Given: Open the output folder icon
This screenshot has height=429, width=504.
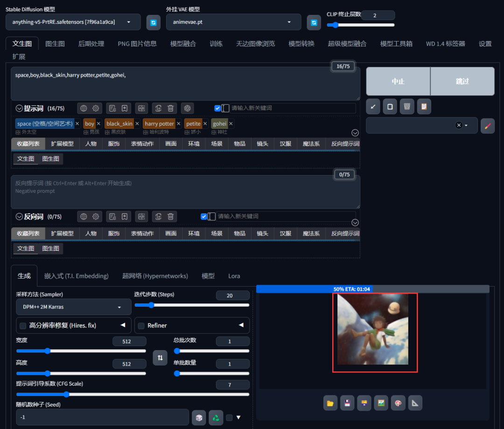Looking at the screenshot, I should click(330, 402).
